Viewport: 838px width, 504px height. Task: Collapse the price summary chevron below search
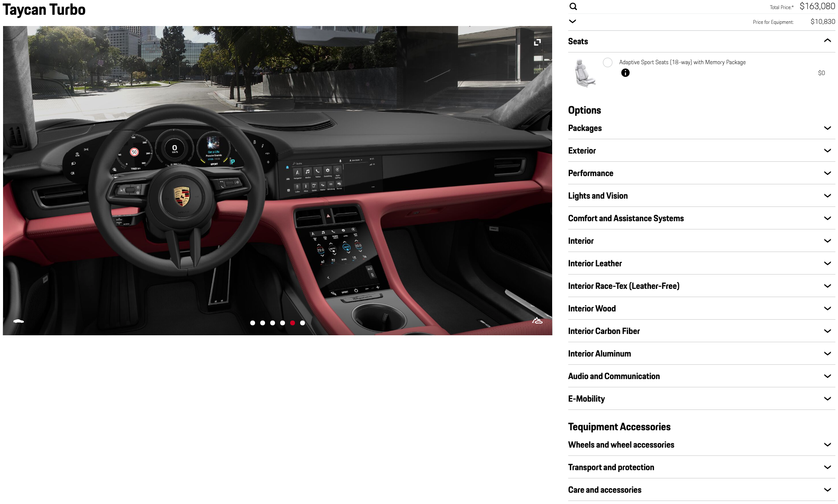click(x=572, y=21)
